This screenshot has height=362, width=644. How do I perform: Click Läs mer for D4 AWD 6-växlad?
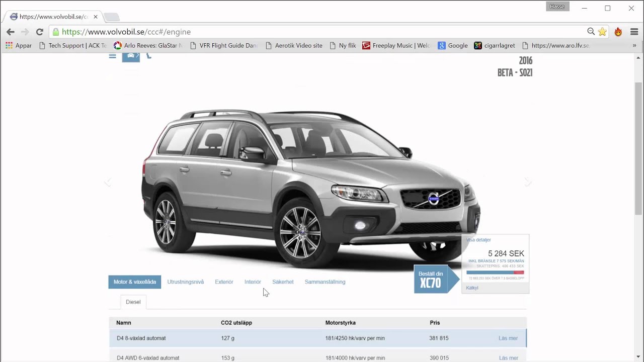pyautogui.click(x=508, y=358)
